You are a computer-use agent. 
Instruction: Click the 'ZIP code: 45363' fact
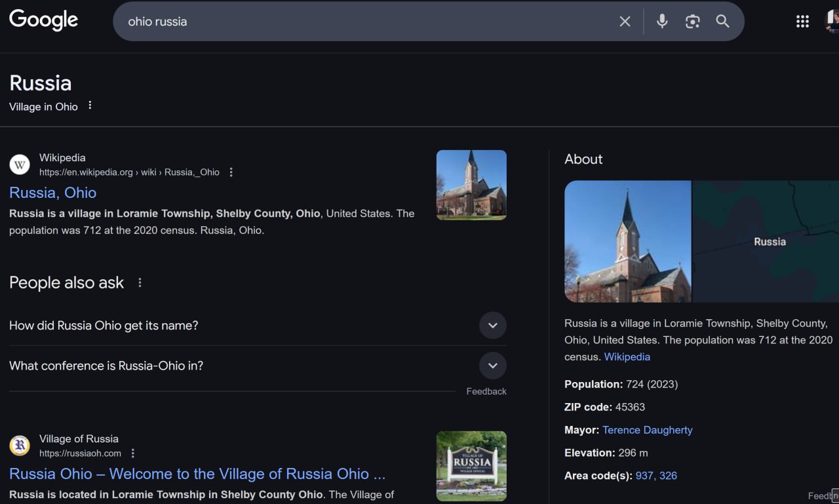[x=605, y=407]
